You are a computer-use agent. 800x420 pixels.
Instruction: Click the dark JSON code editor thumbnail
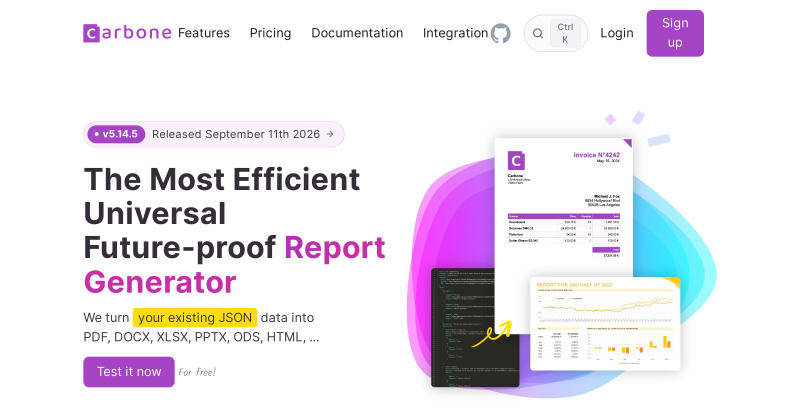474,327
